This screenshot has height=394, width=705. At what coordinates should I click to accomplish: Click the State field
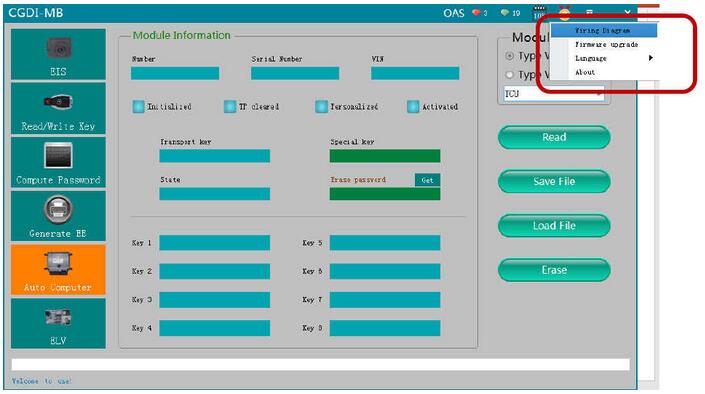214,194
